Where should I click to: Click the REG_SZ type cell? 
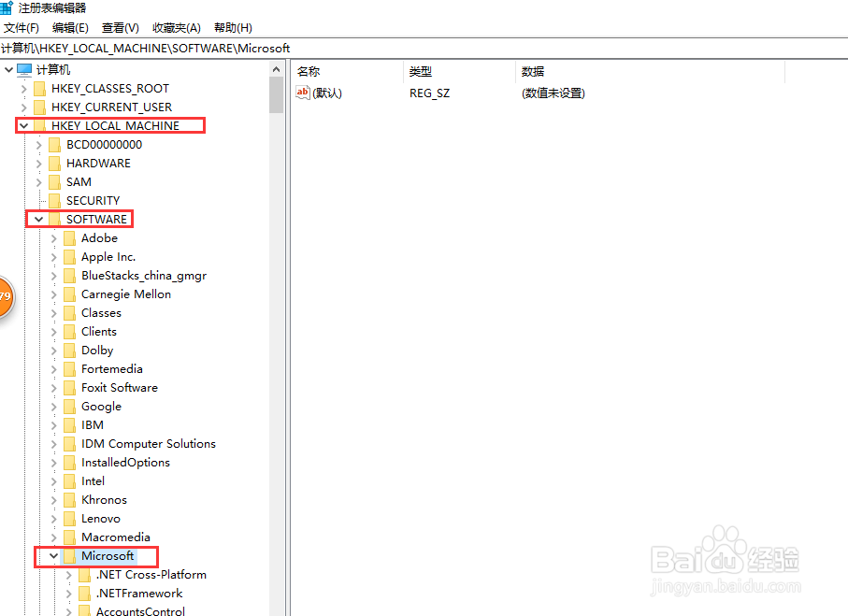click(x=429, y=93)
